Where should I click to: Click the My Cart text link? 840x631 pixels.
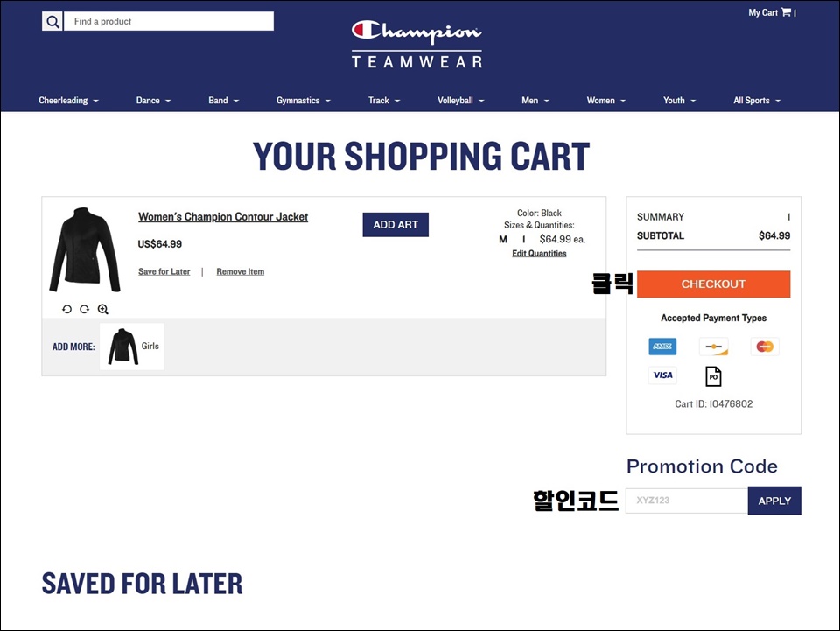pyautogui.click(x=763, y=12)
